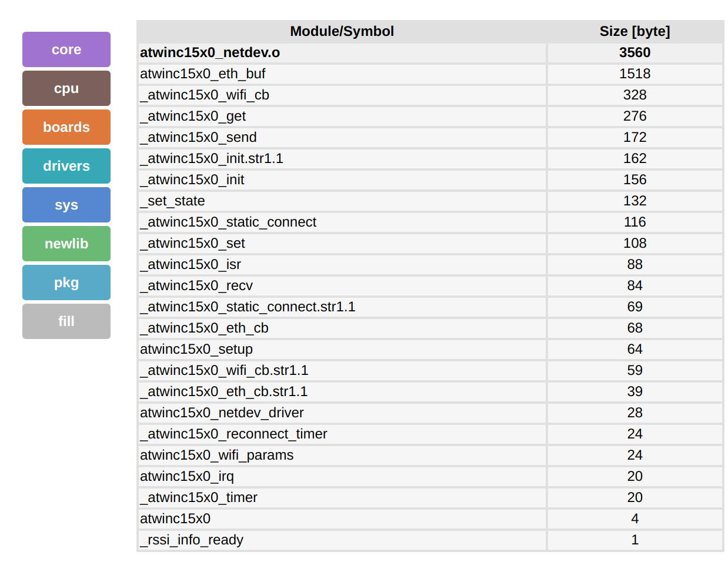Click the _rssi_info_ready row
Image resolution: width=728 pixels, height=565 pixels.
(x=192, y=540)
